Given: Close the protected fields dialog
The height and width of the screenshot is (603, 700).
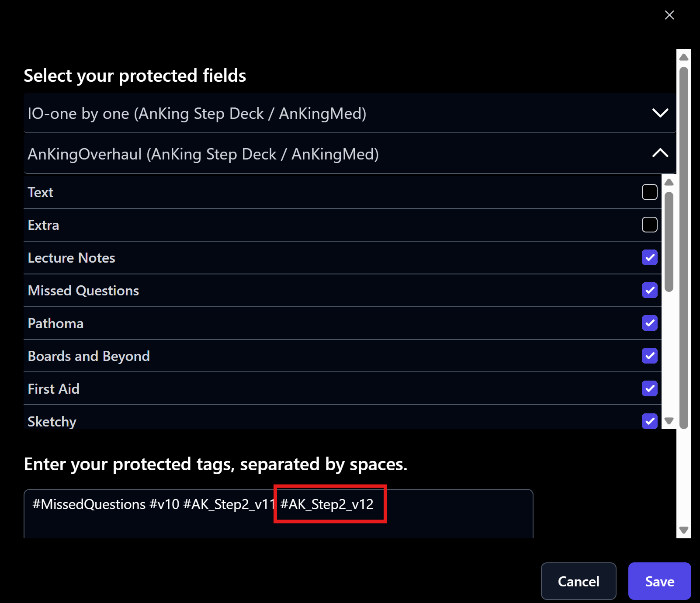Looking at the screenshot, I should (x=669, y=15).
